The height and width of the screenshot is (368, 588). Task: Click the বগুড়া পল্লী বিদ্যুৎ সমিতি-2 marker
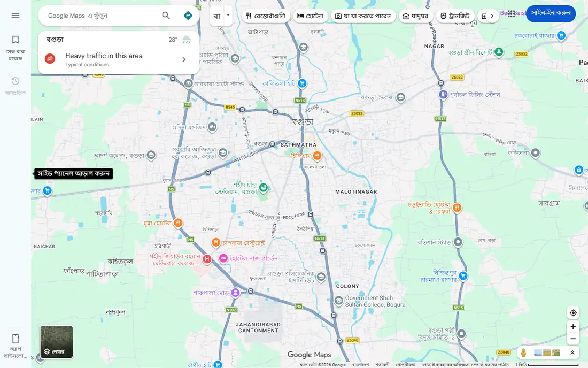[462, 333]
